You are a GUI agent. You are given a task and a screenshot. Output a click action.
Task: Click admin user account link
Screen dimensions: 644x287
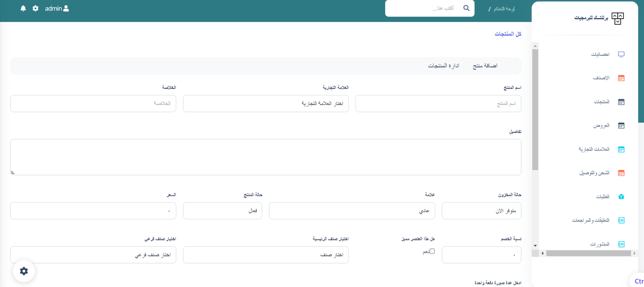57,8
